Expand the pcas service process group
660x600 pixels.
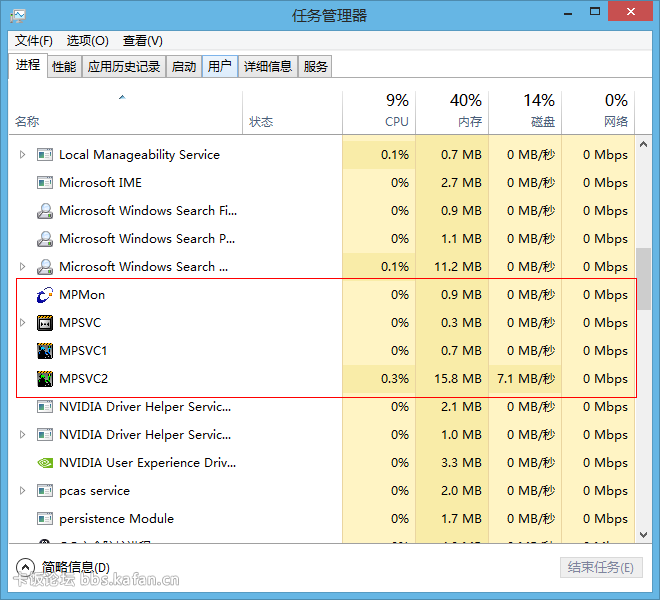[23, 491]
